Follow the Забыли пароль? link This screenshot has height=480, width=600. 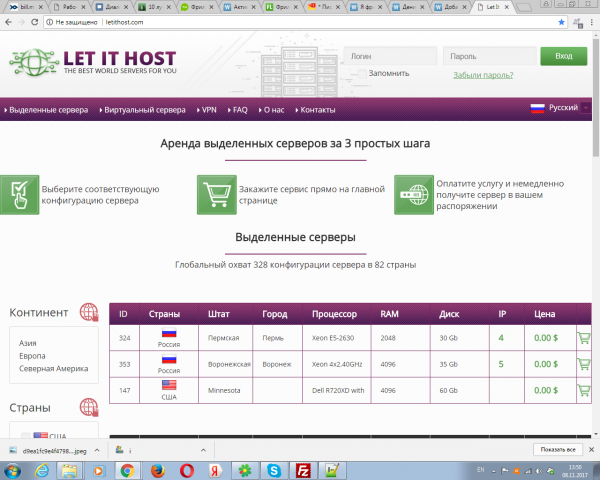[x=483, y=75]
